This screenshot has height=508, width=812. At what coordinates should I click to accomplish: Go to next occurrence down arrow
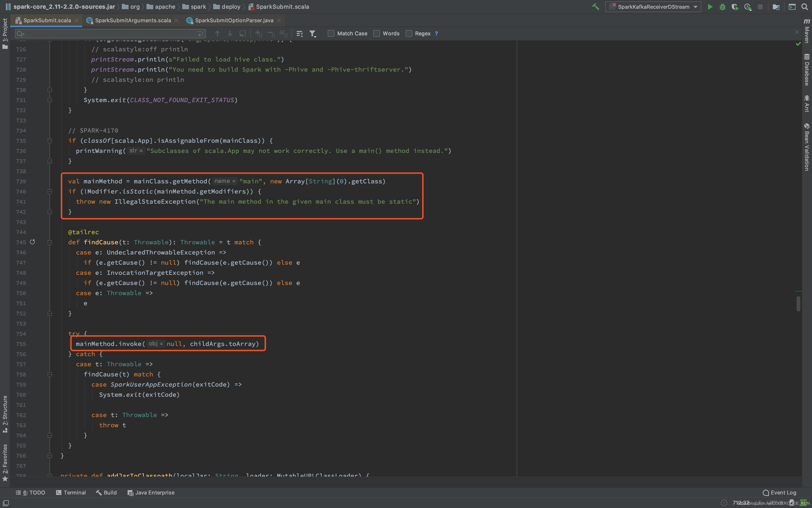(230, 34)
